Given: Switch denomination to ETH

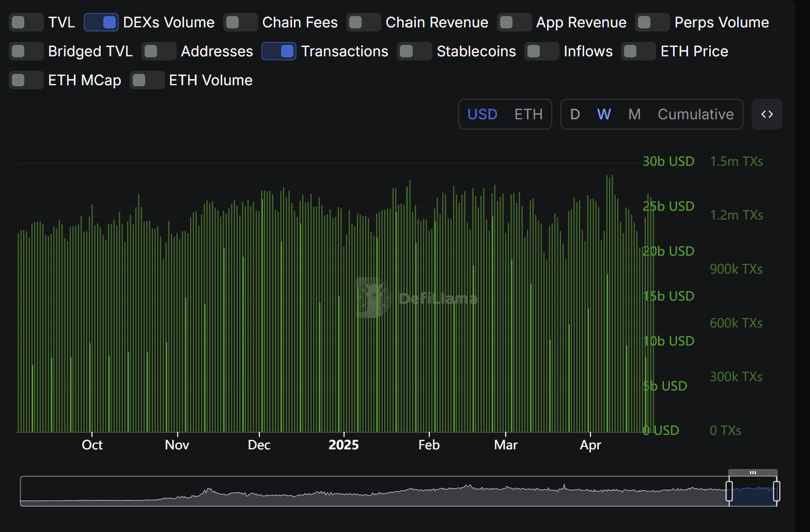Looking at the screenshot, I should [x=528, y=114].
